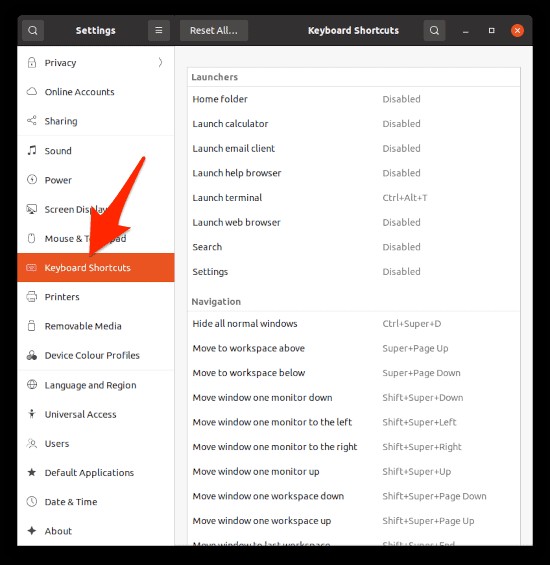Click the Power icon in the sidebar

click(x=32, y=179)
